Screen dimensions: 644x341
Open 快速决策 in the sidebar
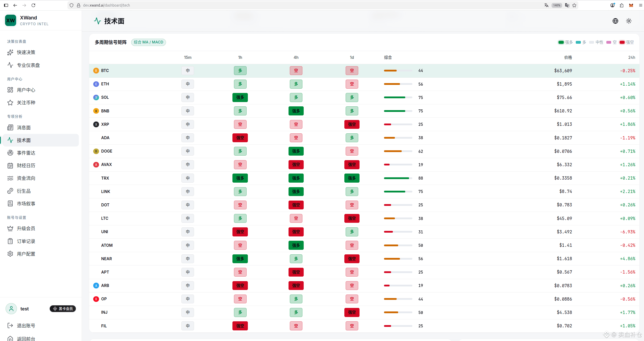pos(41,52)
